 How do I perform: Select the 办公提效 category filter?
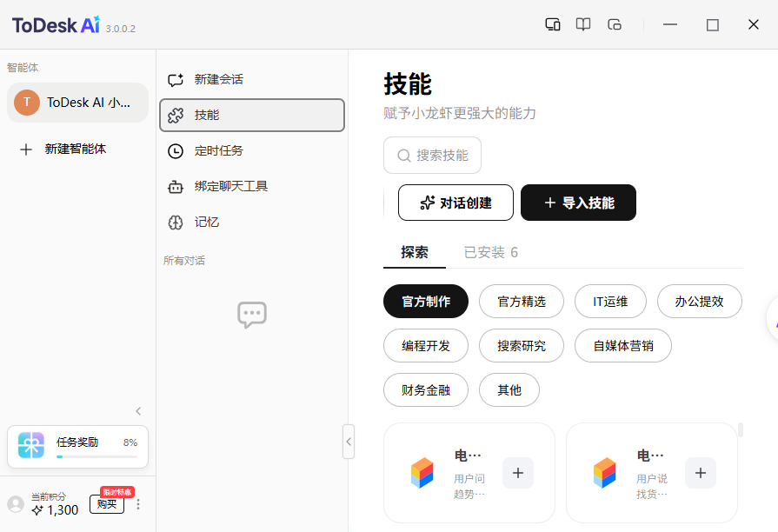tap(699, 302)
